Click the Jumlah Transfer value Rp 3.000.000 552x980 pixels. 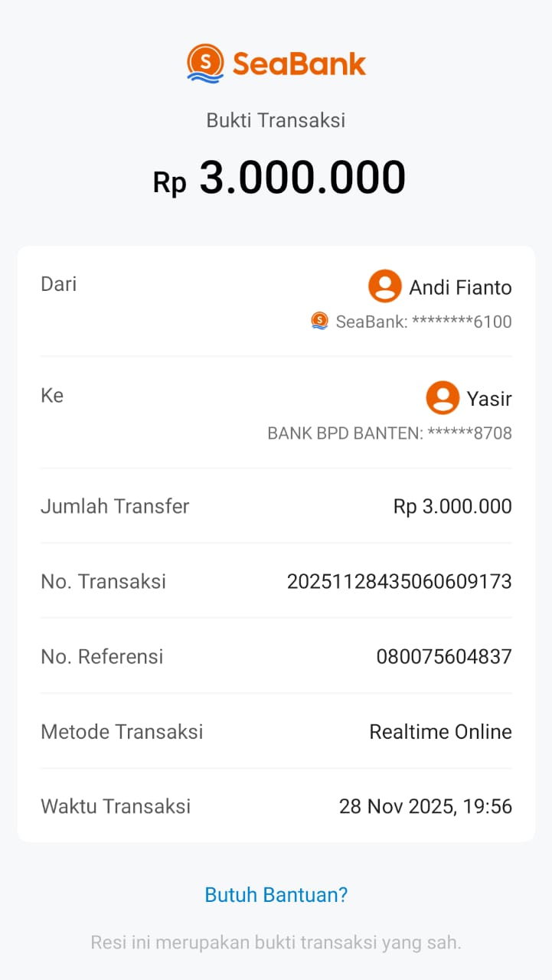[452, 506]
